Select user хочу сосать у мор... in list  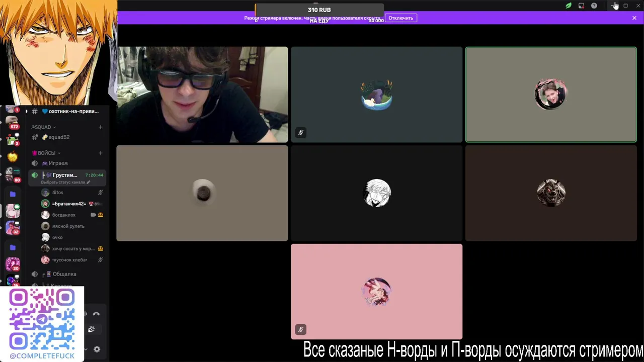click(x=72, y=248)
